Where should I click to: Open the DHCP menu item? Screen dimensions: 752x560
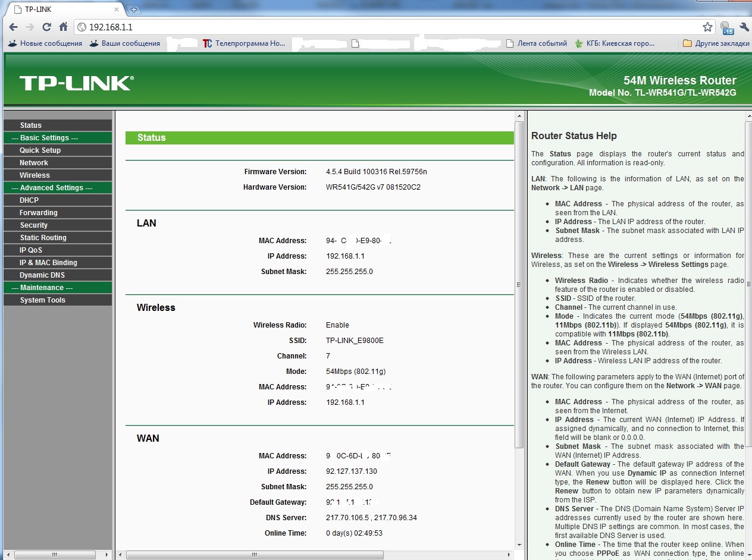57,200
